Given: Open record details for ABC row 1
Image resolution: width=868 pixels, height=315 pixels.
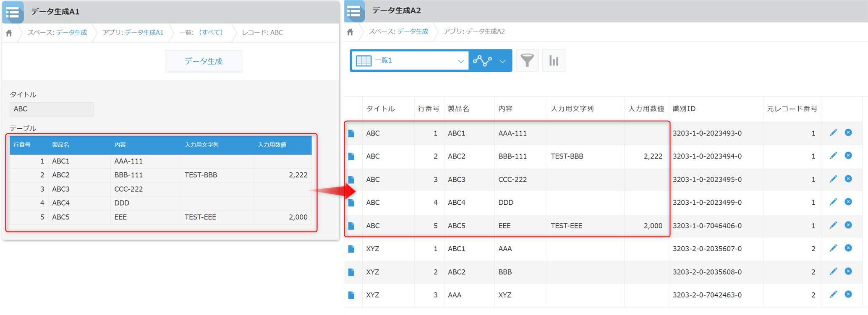Looking at the screenshot, I should [x=351, y=133].
